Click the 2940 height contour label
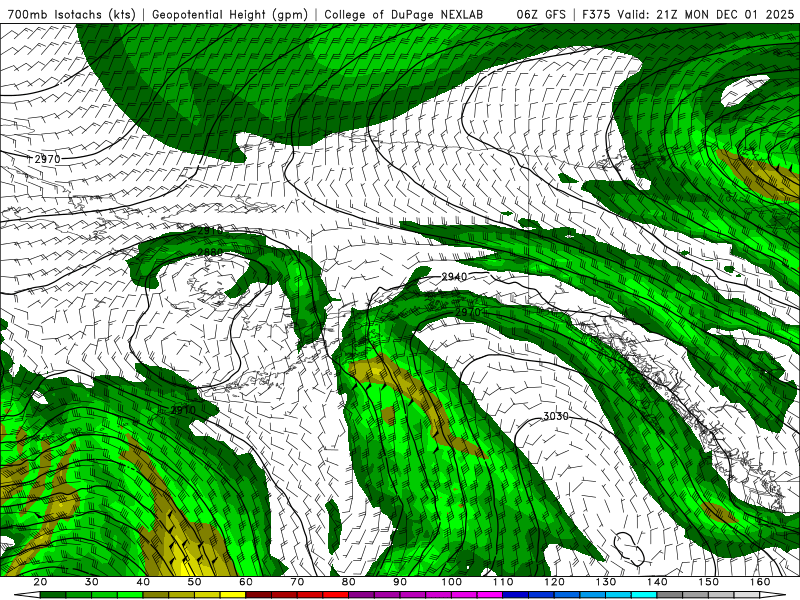This screenshot has width=800, height=600. pos(454,277)
